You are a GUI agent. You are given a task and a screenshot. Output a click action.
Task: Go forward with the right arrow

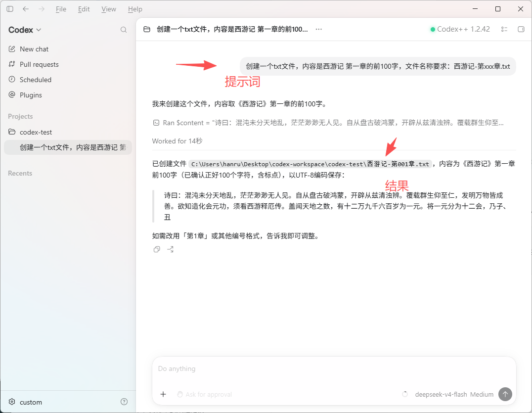click(42, 9)
